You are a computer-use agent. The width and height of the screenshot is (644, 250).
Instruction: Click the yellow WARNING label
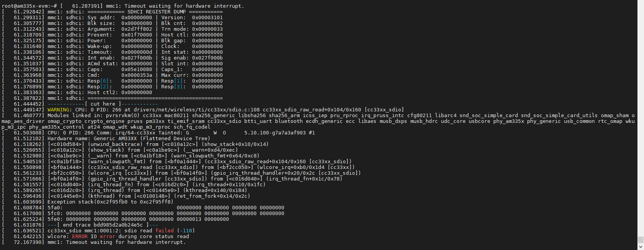point(58,110)
